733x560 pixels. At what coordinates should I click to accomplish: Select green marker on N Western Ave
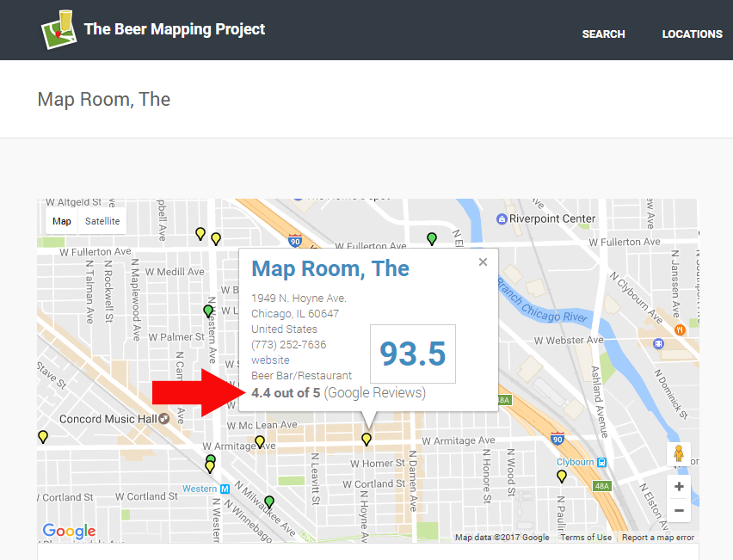tap(208, 311)
